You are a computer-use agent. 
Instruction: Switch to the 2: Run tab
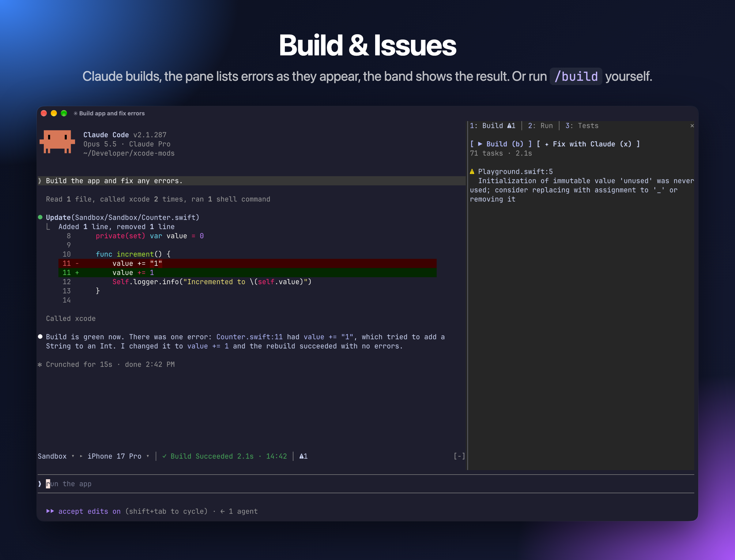click(x=540, y=126)
